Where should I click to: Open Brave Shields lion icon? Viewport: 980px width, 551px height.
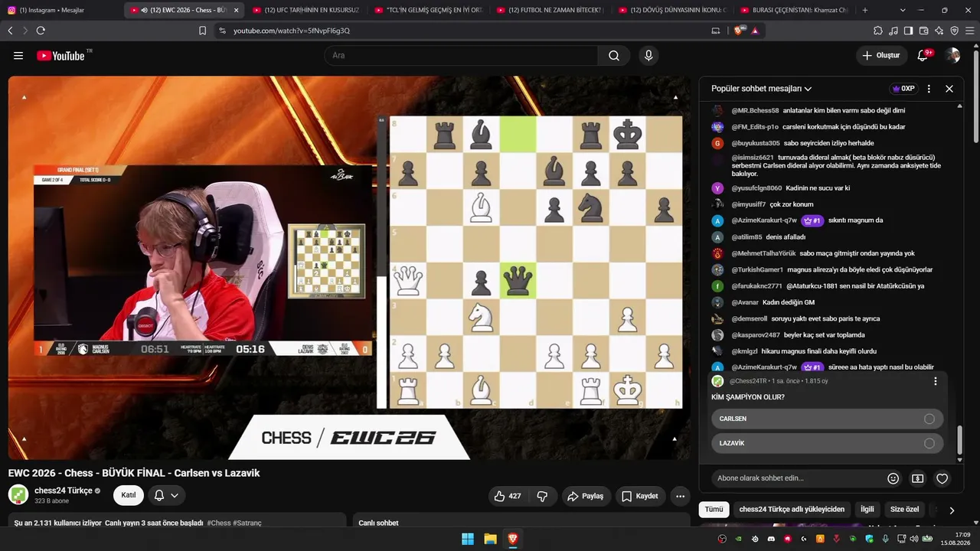tap(739, 31)
